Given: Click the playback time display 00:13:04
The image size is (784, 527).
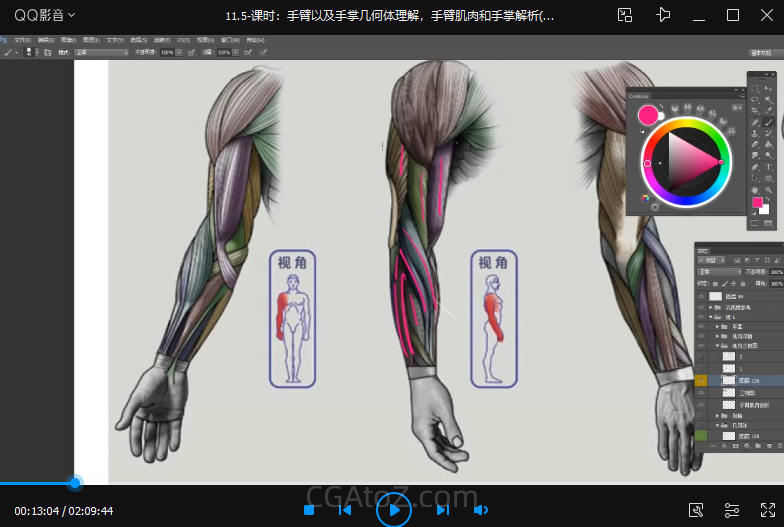Looking at the screenshot, I should (x=37, y=511).
